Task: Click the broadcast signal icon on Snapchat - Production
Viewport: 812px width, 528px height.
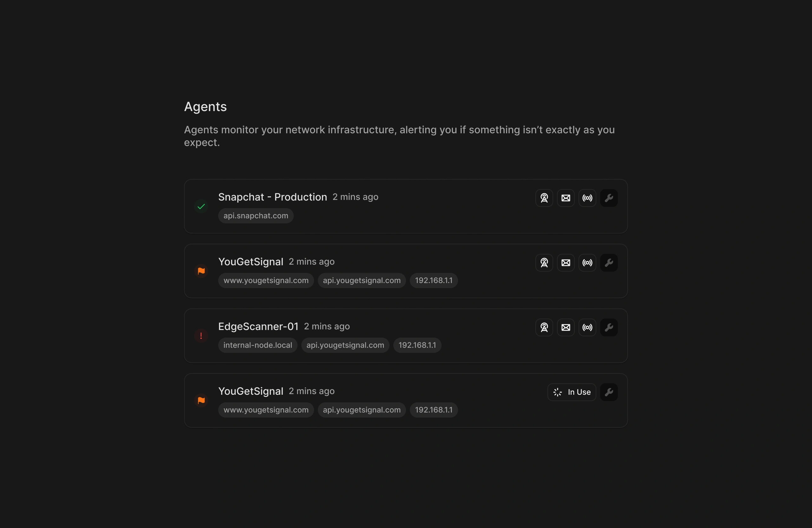Action: coord(587,198)
